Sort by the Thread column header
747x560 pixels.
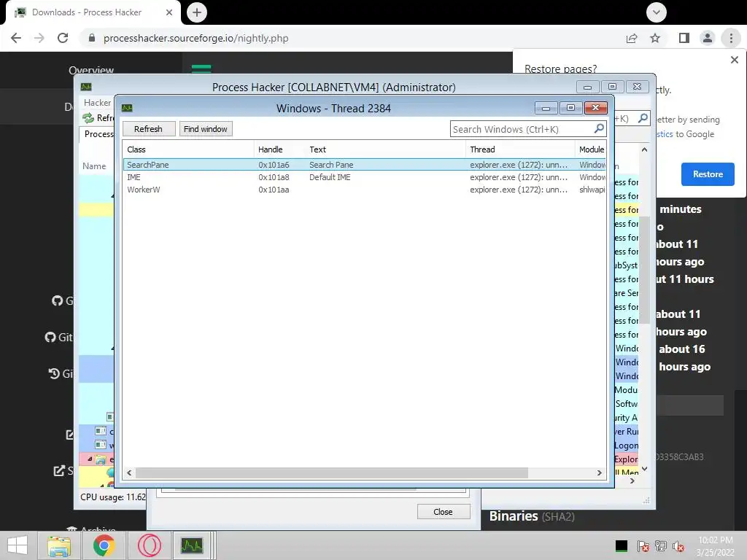[x=520, y=149]
